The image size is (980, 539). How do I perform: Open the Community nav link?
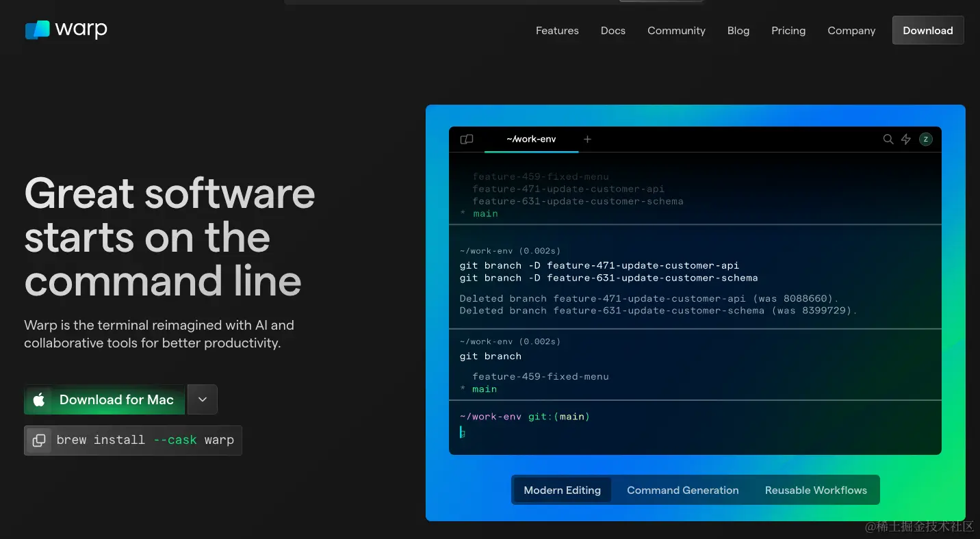click(676, 30)
